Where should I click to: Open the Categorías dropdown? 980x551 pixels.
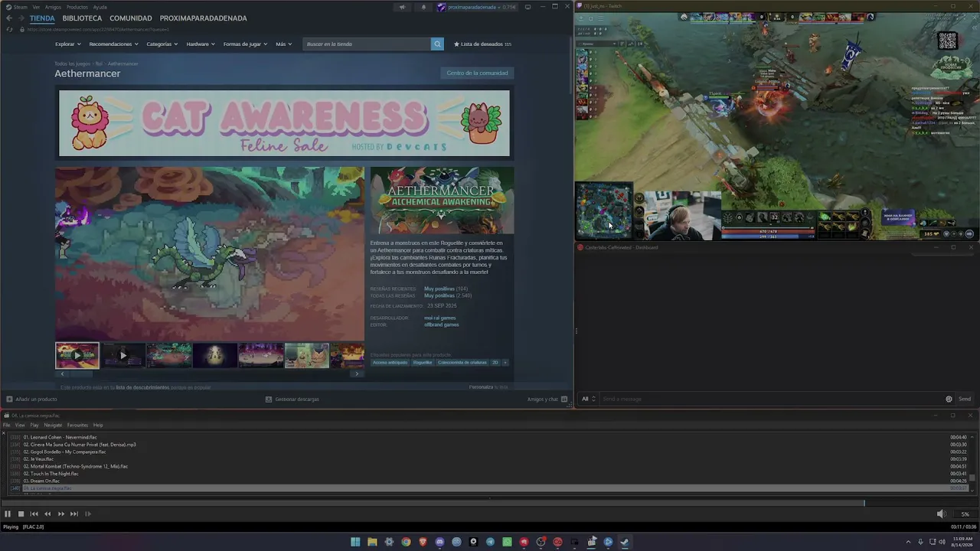click(162, 44)
